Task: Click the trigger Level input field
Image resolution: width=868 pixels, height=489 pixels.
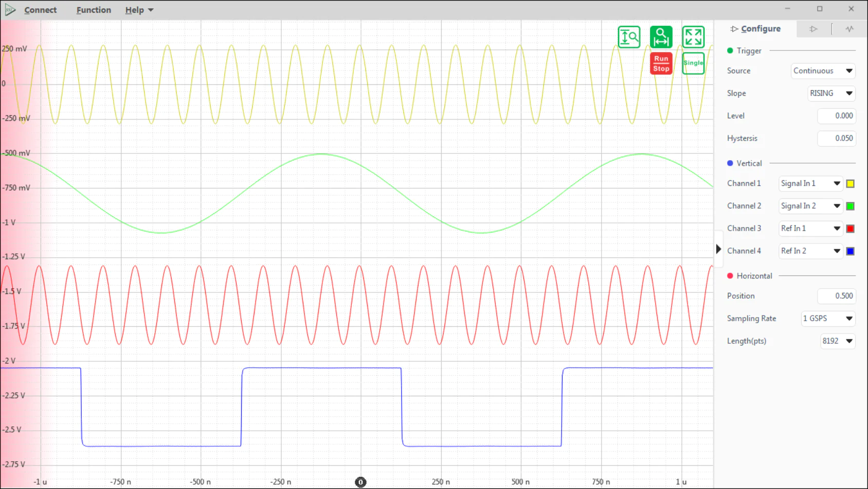Action: [836, 116]
